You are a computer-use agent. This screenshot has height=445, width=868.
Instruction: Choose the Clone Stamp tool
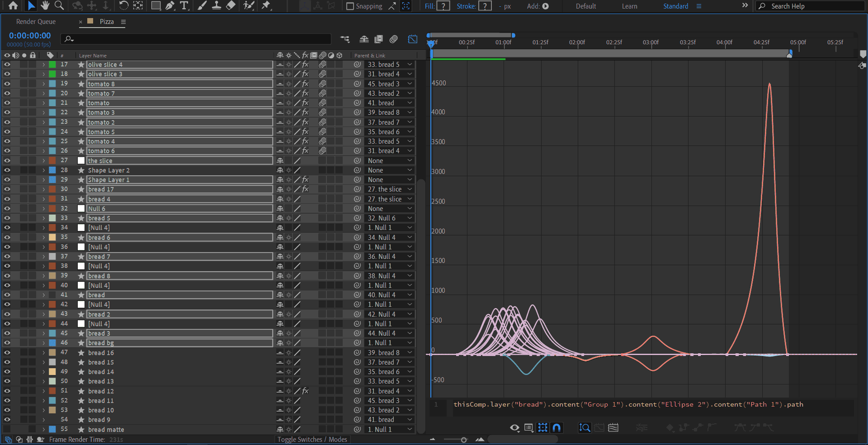pyautogui.click(x=217, y=6)
